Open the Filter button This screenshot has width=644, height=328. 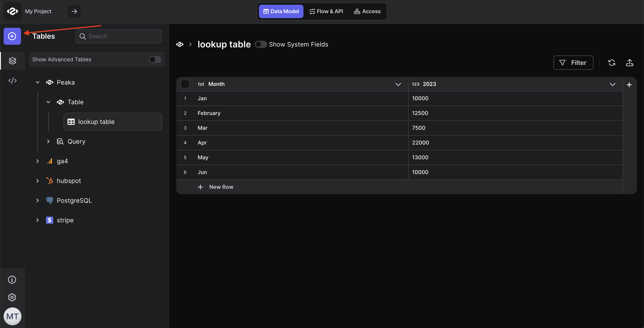[573, 63]
